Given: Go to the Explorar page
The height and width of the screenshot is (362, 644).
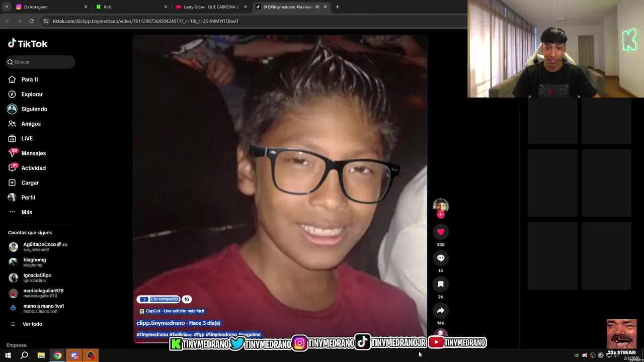Looking at the screenshot, I should (x=32, y=94).
